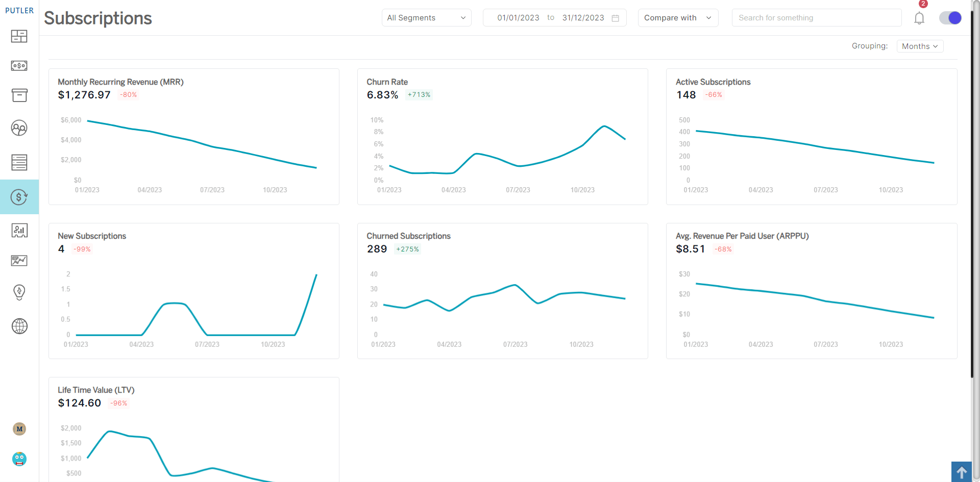Open the Customers icon in sidebar
The image size is (980, 482).
click(x=19, y=128)
